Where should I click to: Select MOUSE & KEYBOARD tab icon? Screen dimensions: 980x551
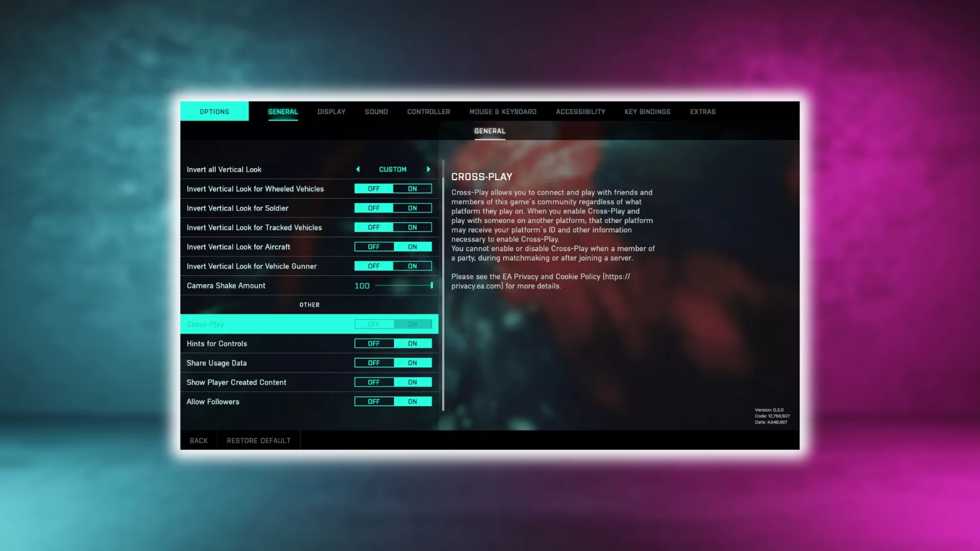(503, 111)
